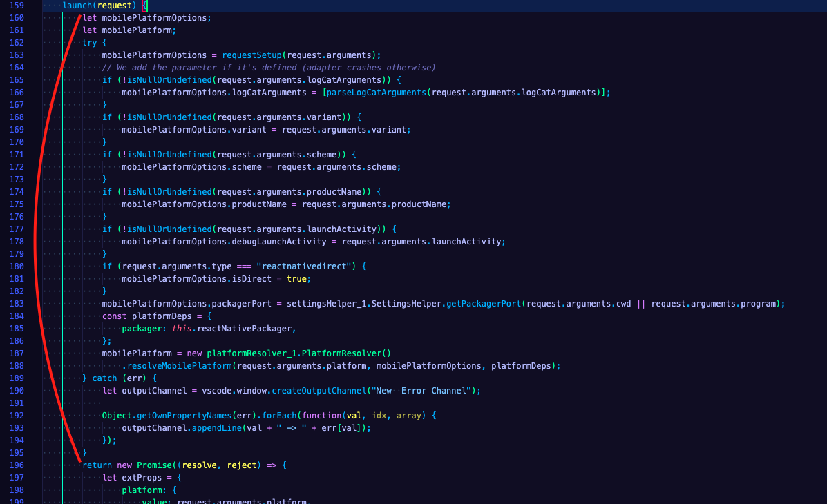Click the getPackagerPort method call
This screenshot has width=827, height=504.
tap(484, 304)
